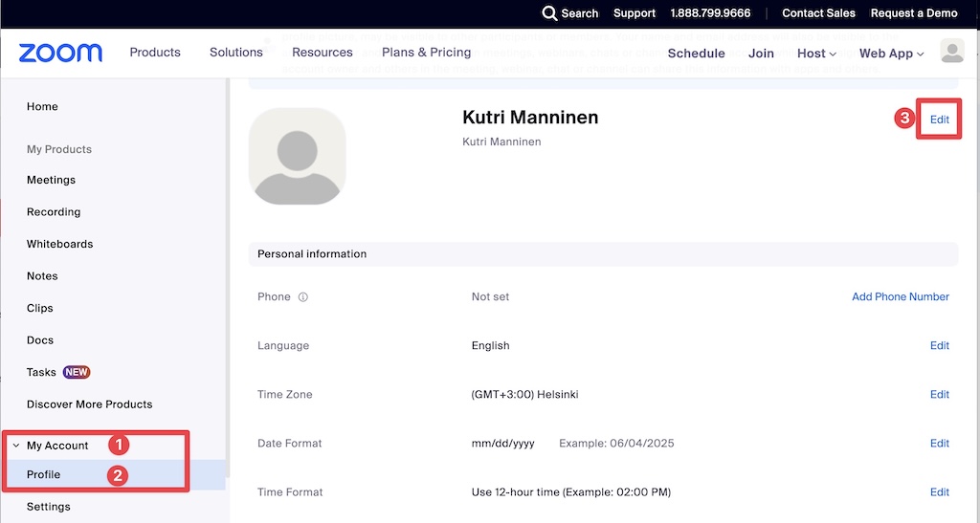
Task: Open Clips in the sidebar
Action: pos(40,308)
